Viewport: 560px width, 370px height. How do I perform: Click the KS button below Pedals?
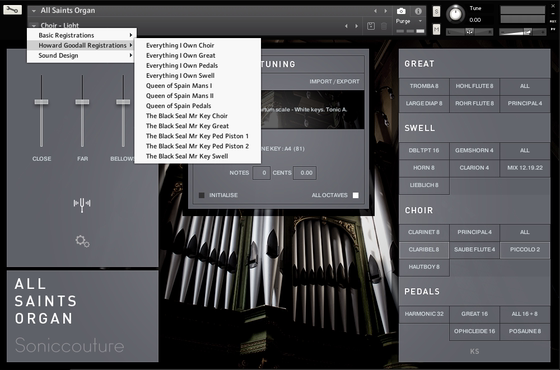tap(474, 351)
